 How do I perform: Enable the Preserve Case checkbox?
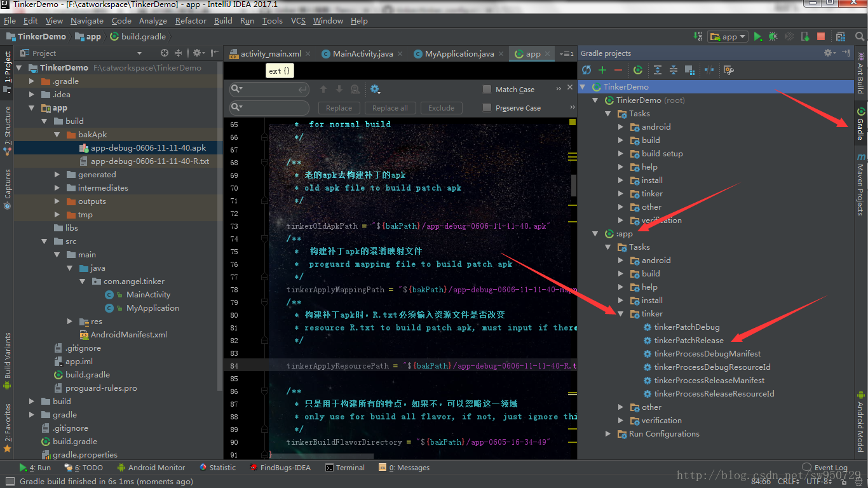[487, 108]
